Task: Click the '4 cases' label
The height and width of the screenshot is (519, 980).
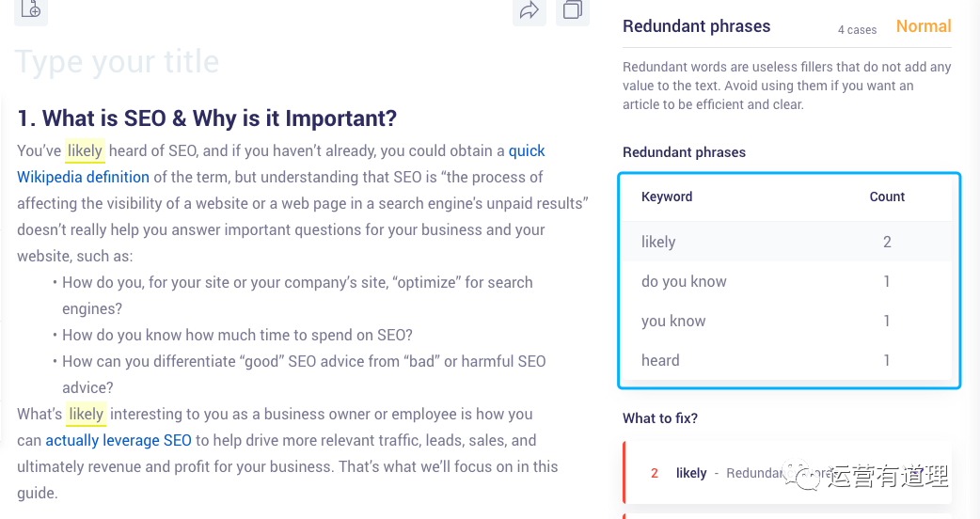Action: pyautogui.click(x=857, y=29)
